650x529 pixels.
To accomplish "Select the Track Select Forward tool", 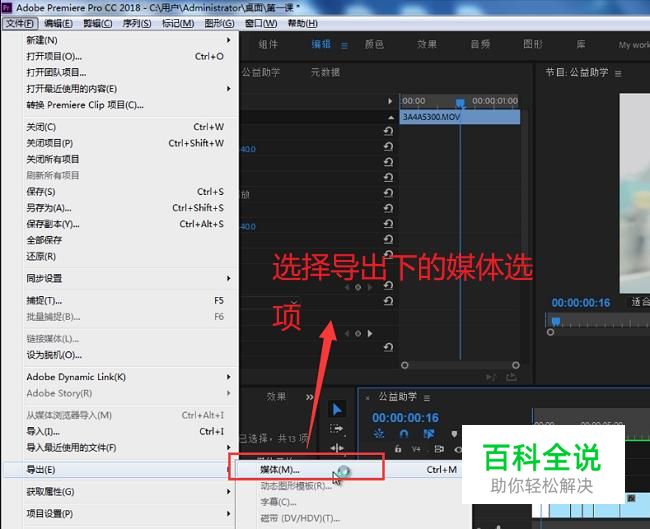I will point(337,429).
